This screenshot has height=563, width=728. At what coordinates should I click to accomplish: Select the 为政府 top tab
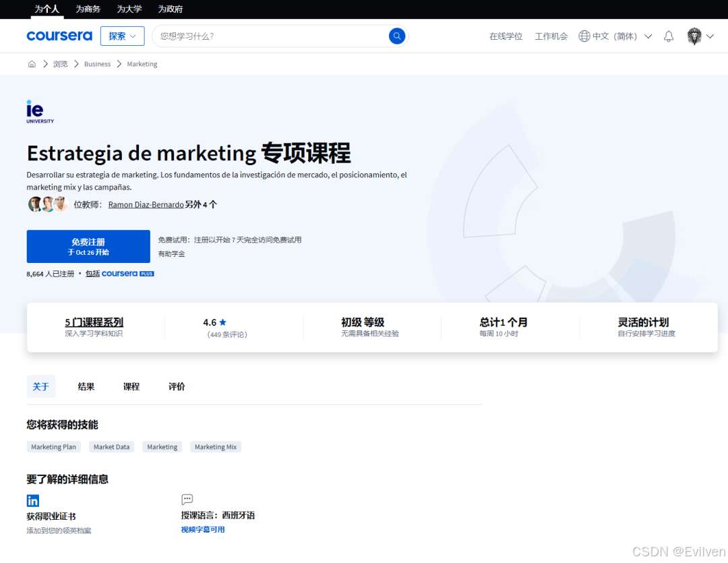click(x=171, y=9)
